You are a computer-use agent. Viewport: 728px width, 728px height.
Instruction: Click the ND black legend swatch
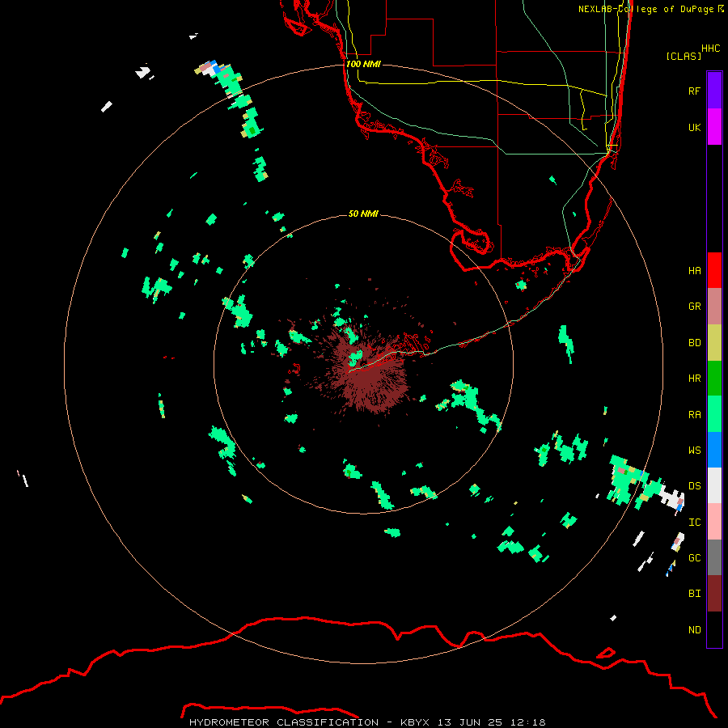click(x=714, y=629)
